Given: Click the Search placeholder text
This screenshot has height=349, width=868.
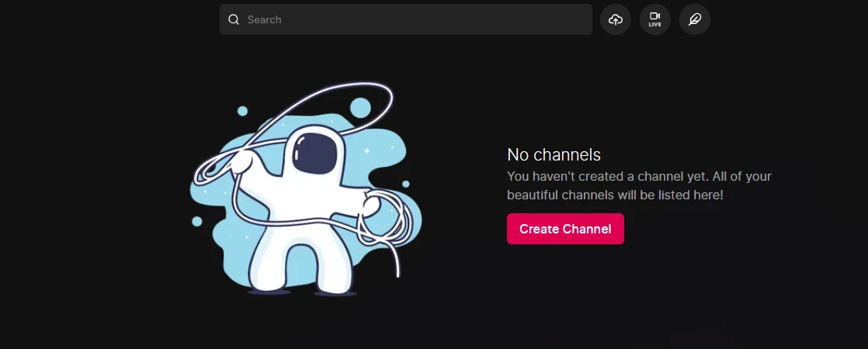Looking at the screenshot, I should pos(264,19).
